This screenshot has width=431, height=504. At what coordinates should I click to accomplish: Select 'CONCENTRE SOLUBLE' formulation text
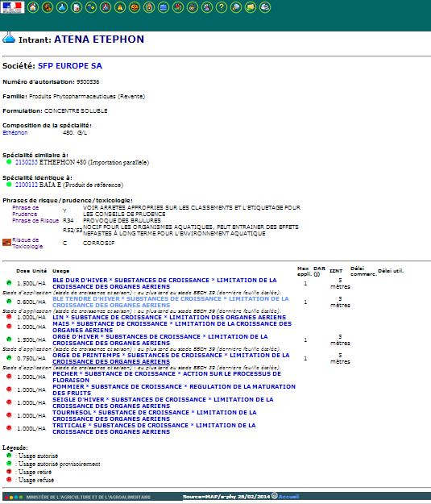click(x=76, y=111)
